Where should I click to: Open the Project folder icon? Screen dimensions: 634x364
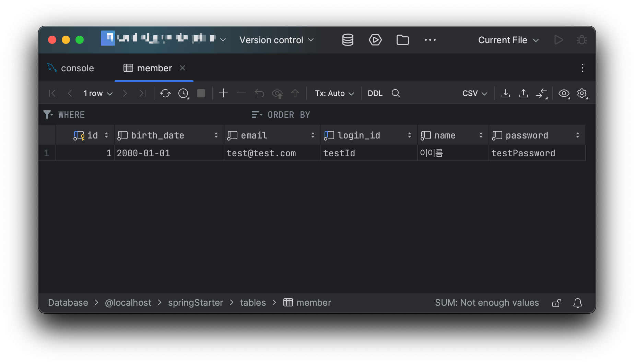[x=402, y=40]
